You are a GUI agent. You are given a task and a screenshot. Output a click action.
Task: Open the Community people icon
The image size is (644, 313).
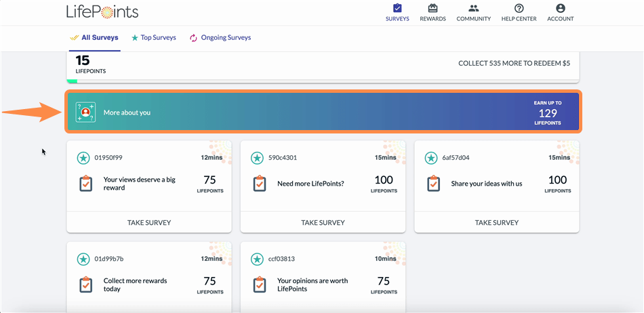coord(474,8)
